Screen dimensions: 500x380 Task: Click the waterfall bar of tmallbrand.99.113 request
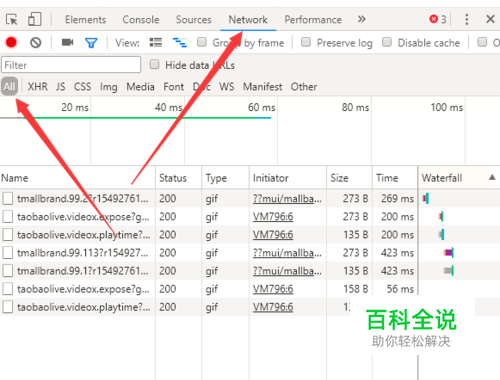449,252
